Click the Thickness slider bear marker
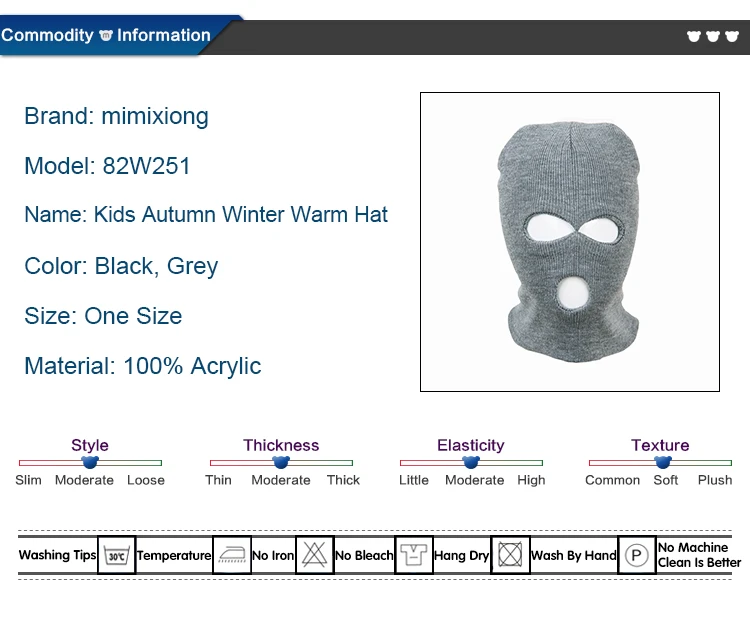 (281, 462)
